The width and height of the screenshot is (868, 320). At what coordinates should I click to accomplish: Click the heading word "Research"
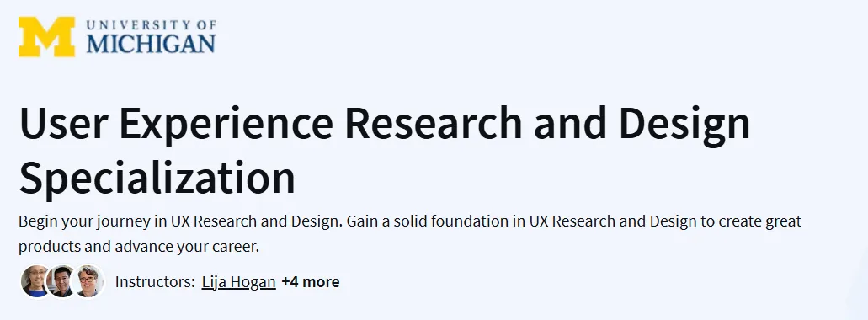pos(434,124)
